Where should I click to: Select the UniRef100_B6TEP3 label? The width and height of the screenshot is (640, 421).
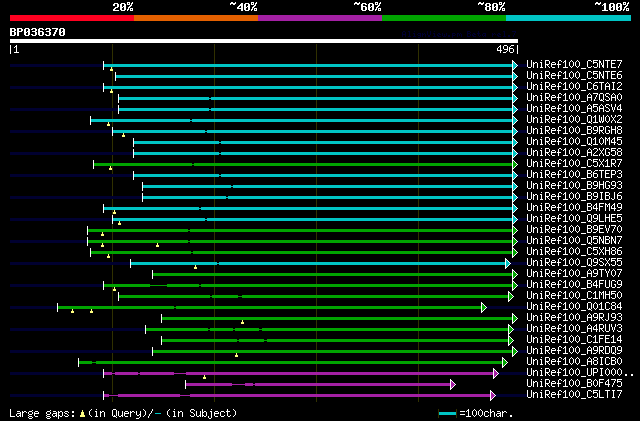pos(574,175)
